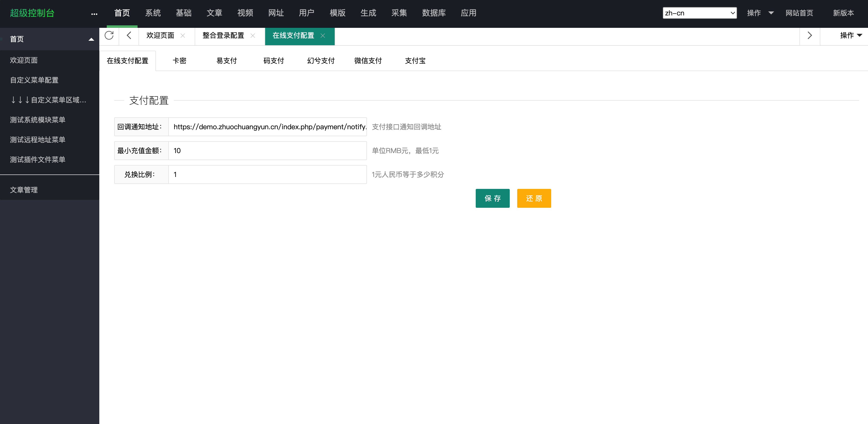Viewport: 868px width, 424px height.
Task: Switch to the 卡密 tab
Action: pyautogui.click(x=179, y=61)
